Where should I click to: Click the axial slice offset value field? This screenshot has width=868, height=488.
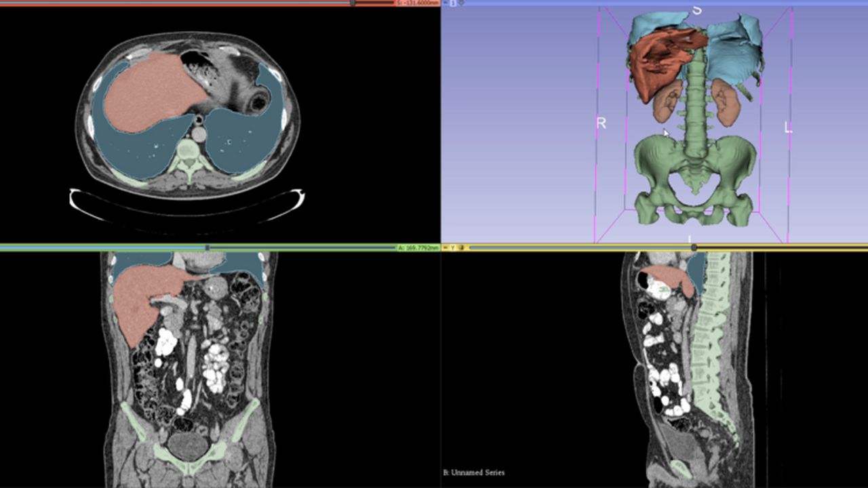pos(417,3)
